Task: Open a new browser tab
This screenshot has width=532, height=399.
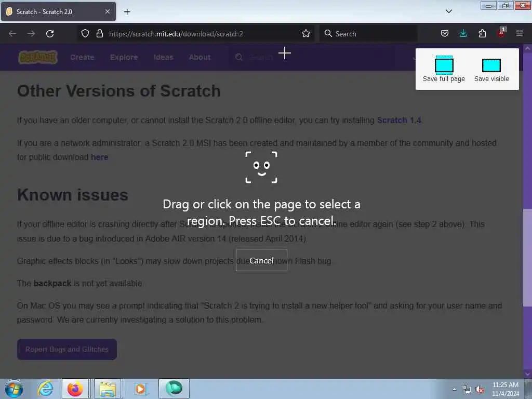Action: pos(127,12)
